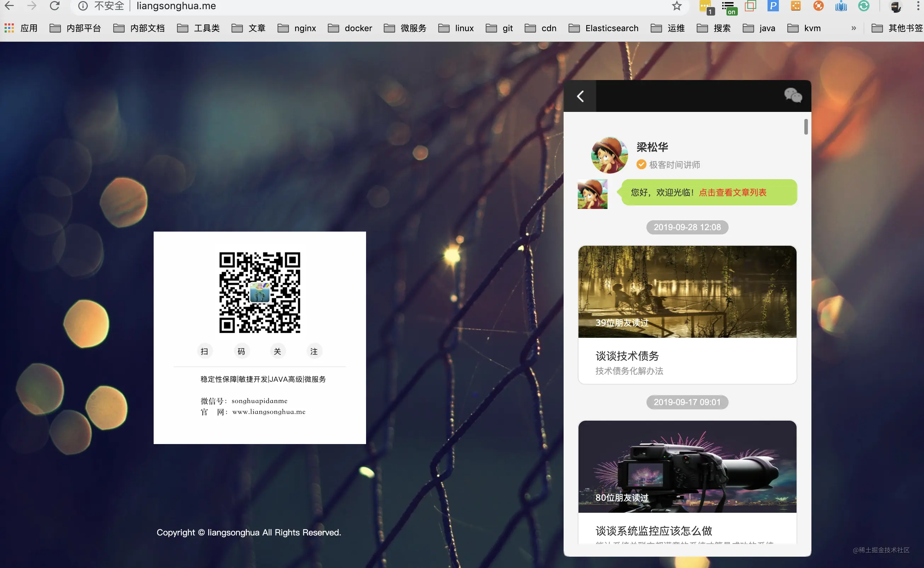This screenshot has width=924, height=568.
Task: Click the browser forward arrow
Action: (32, 6)
